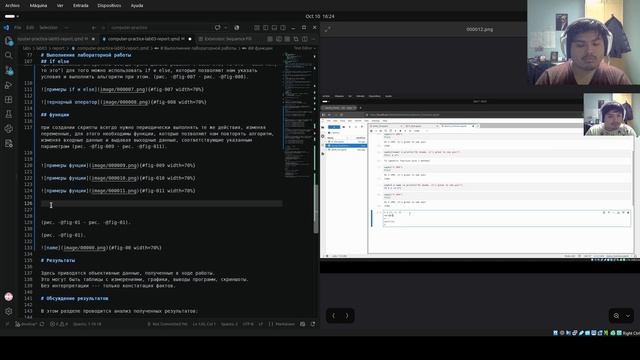Click the UTF-8 encoding indicator

248,324
